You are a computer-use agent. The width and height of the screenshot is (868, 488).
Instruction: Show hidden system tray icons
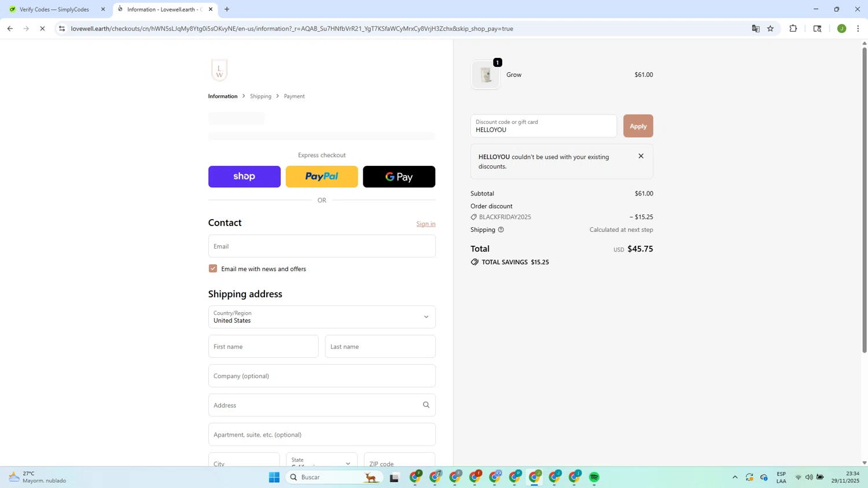pos(735,477)
